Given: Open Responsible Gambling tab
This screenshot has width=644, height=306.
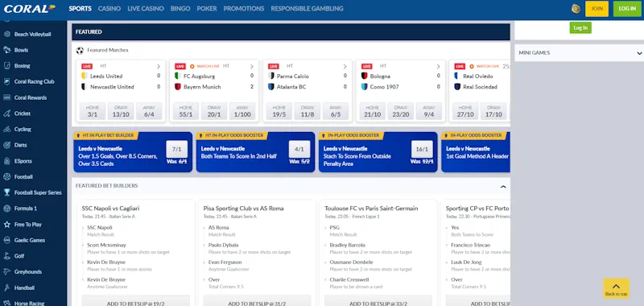Looking at the screenshot, I should tap(307, 9).
